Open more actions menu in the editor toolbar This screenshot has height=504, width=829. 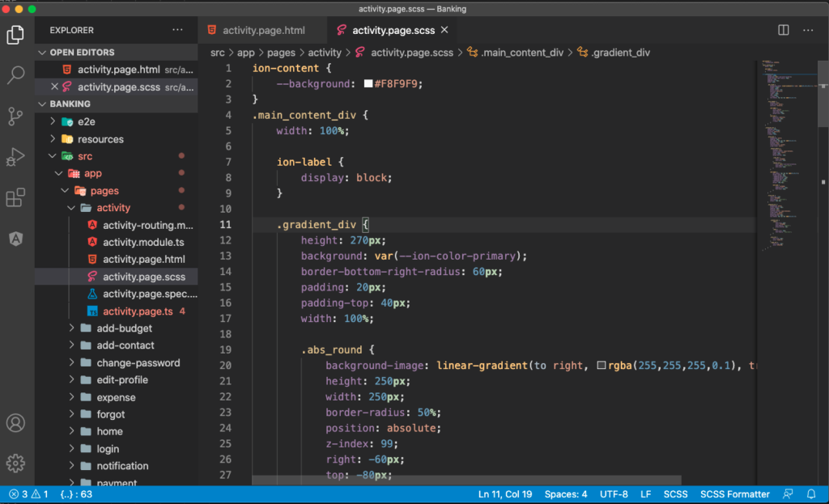tap(807, 30)
